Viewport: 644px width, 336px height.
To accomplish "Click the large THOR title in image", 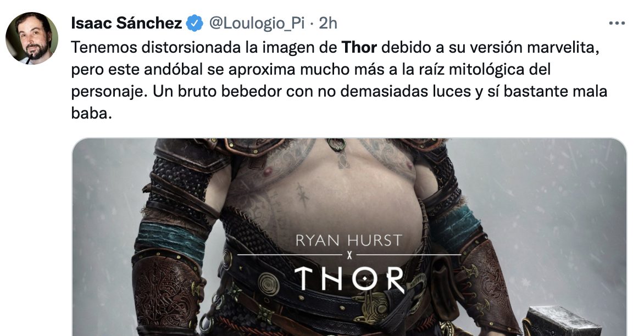I will (x=349, y=279).
